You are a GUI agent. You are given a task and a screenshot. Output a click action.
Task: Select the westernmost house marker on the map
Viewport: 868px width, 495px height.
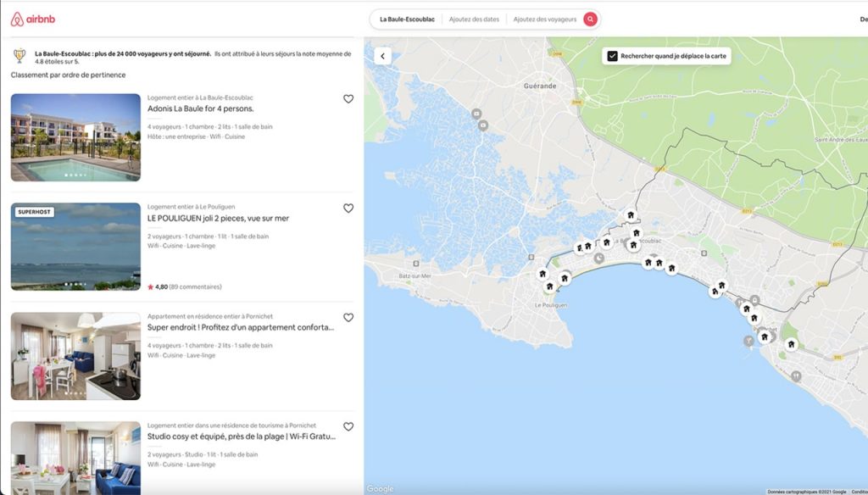(x=542, y=274)
